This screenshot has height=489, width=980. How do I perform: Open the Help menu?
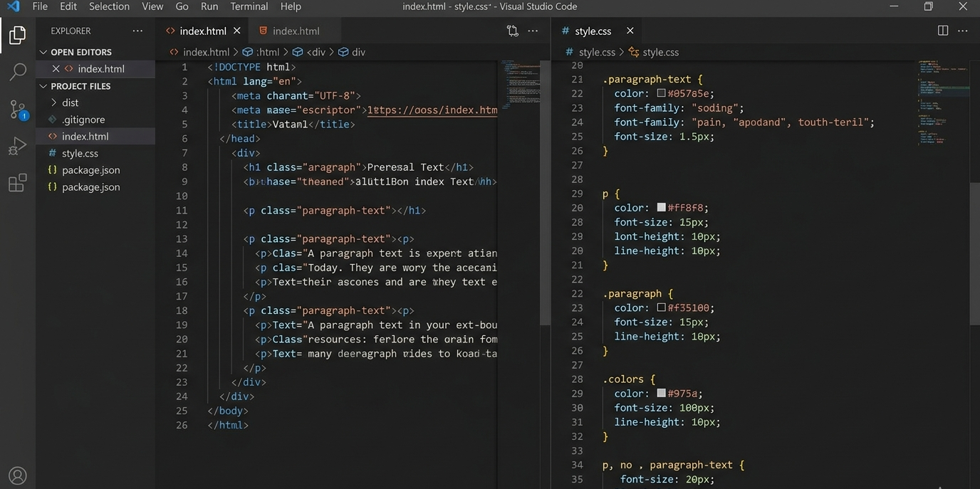291,6
